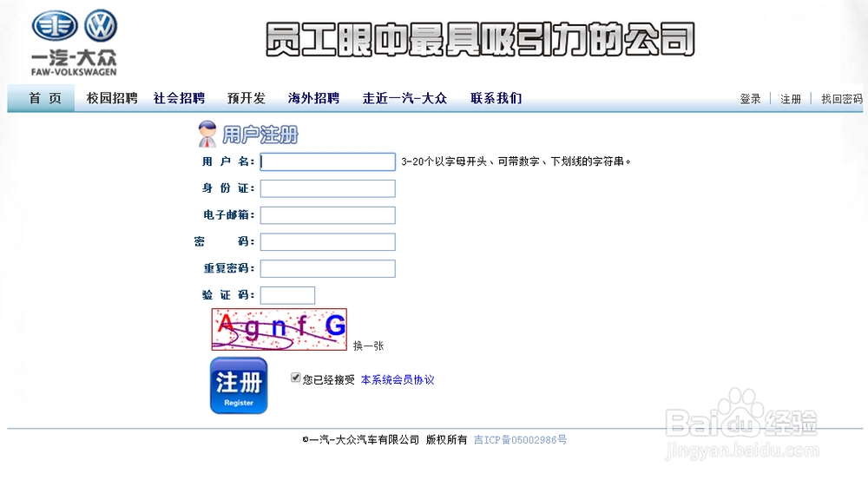The width and height of the screenshot is (868, 480).
Task: Open 联系我们 contact us menu
Action: pyautogui.click(x=496, y=99)
